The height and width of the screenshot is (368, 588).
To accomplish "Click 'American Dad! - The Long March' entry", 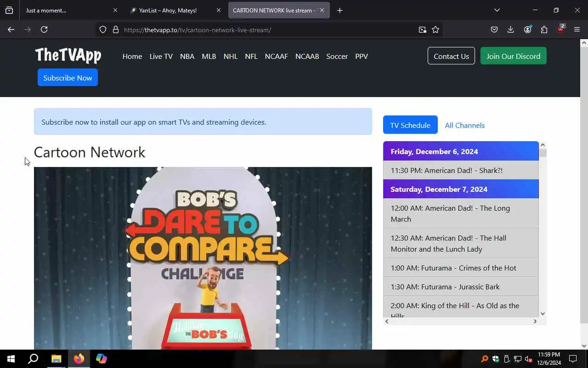I will 461,213.
